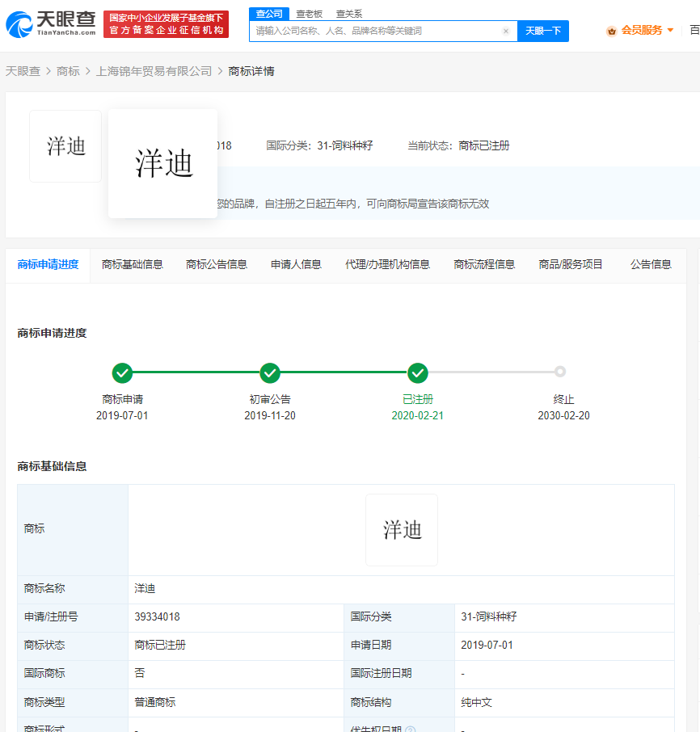The height and width of the screenshot is (732, 700).
Task: Click the 2030-02-20 termination date
Action: pyautogui.click(x=563, y=415)
